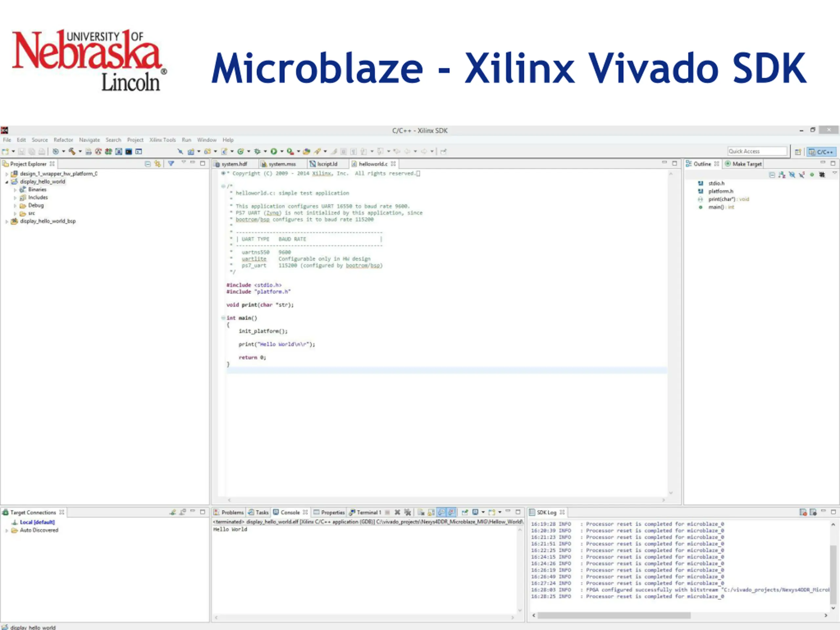
Task: Click the Console Clear Console icon
Action: pyautogui.click(x=421, y=512)
